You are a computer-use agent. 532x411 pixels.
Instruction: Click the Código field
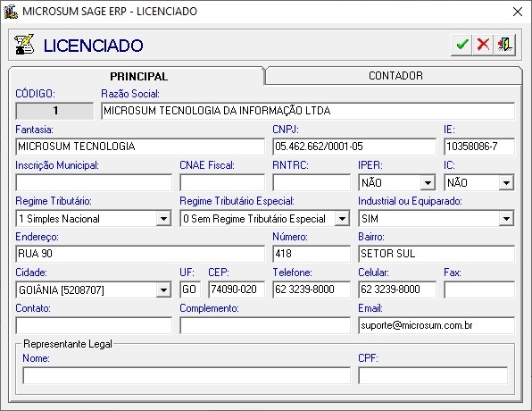tap(54, 111)
